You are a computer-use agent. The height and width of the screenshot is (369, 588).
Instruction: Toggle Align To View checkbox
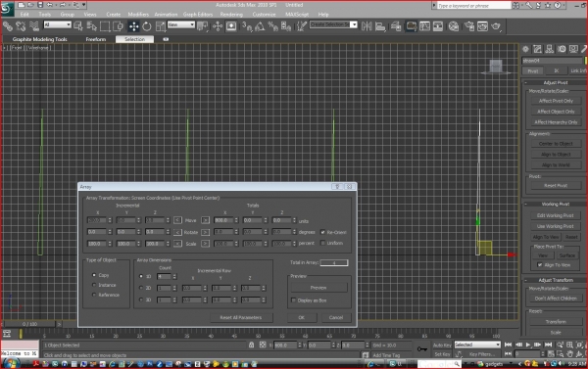(x=540, y=265)
